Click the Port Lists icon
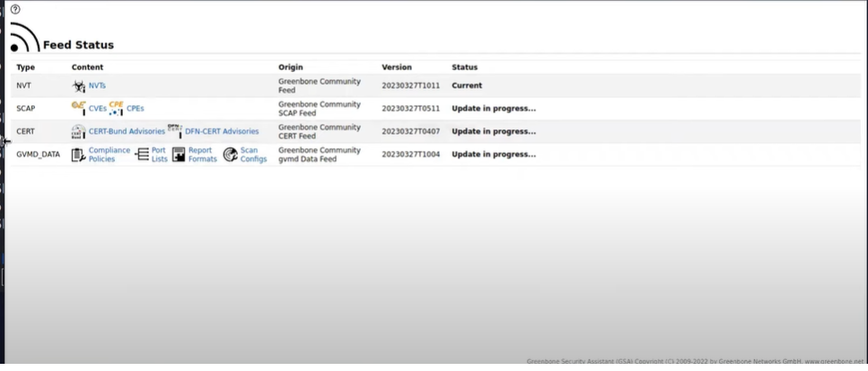Screen dimensions: 868x371 (142, 155)
